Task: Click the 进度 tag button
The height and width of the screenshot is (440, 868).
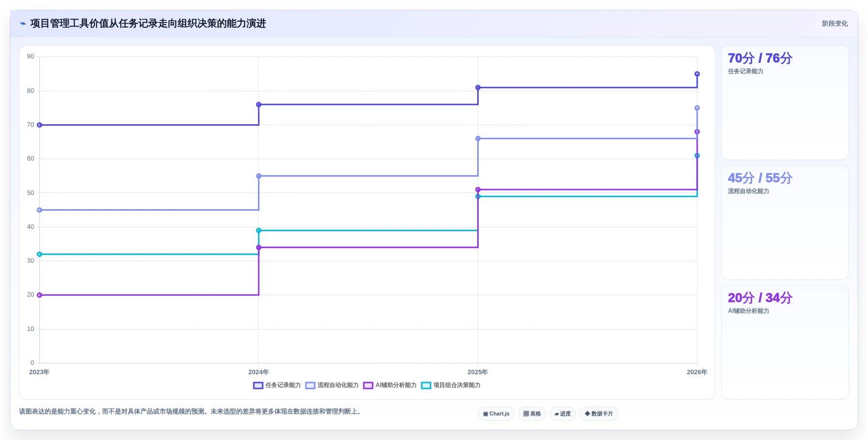Action: point(563,413)
